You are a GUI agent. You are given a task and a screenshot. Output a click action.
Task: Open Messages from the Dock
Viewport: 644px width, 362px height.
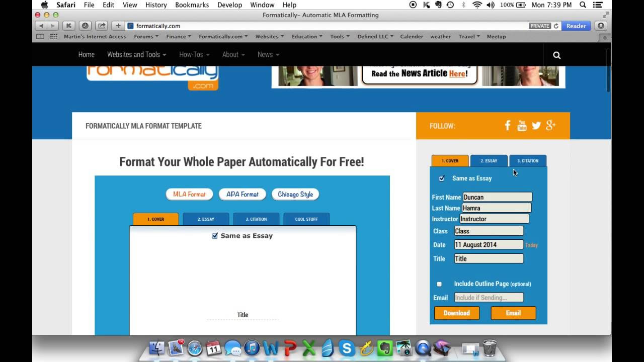click(x=233, y=348)
